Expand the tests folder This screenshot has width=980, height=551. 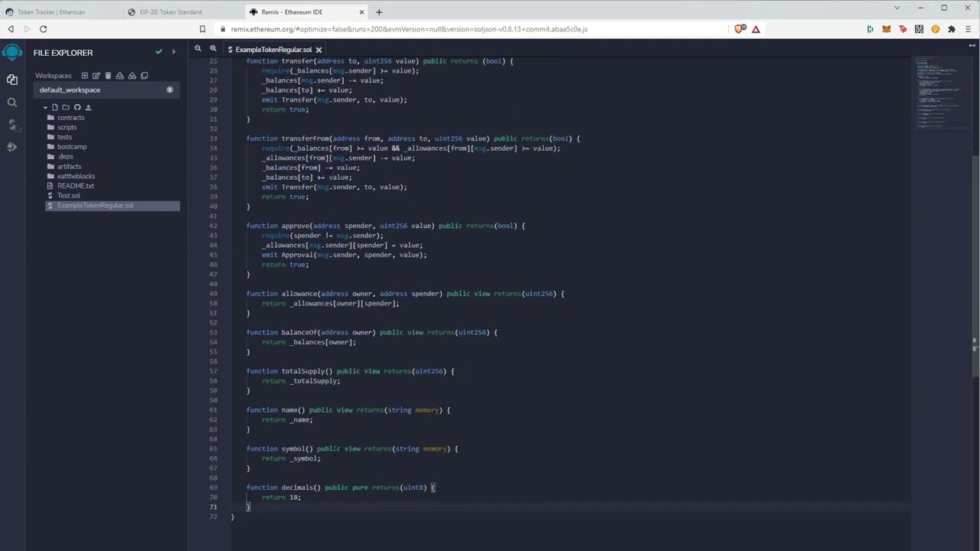point(64,137)
